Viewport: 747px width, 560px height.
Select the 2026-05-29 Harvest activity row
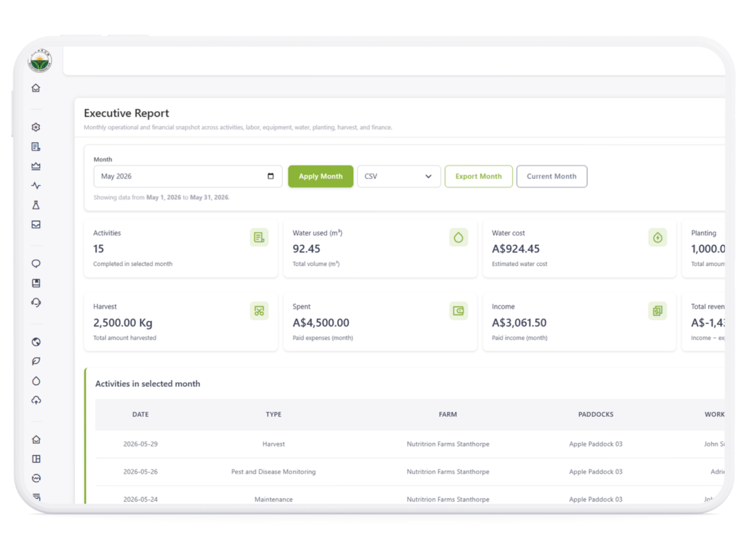(410, 444)
